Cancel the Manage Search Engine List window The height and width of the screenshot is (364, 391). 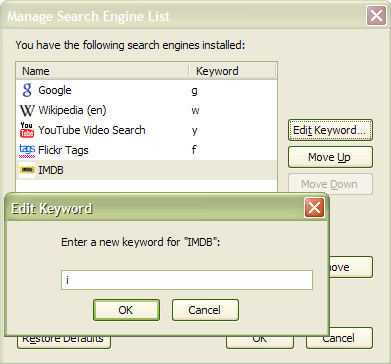click(339, 338)
